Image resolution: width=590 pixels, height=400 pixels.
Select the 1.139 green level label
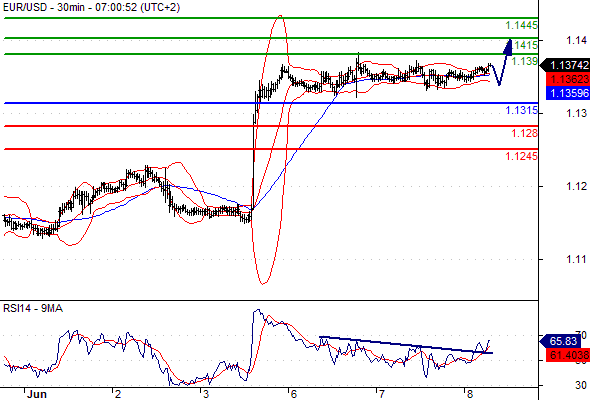click(525, 61)
